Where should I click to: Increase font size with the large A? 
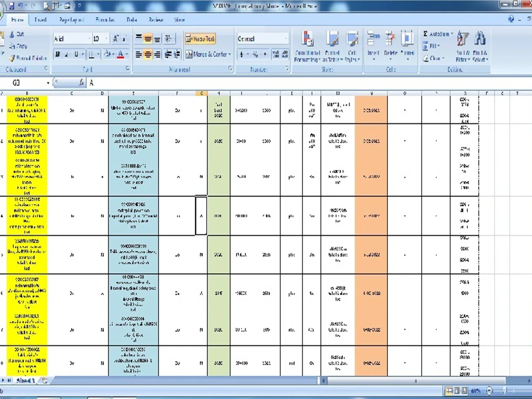click(x=115, y=39)
